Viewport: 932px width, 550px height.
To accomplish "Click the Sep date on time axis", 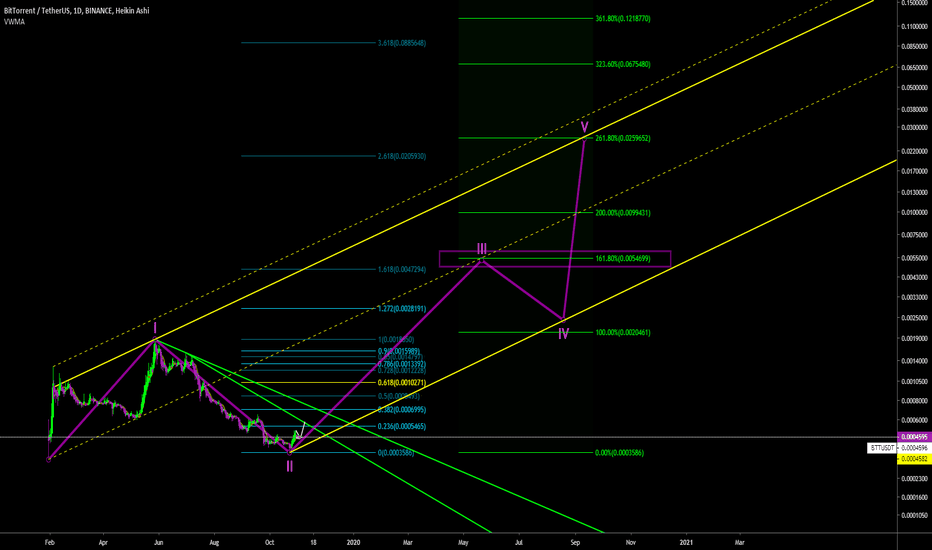I will (x=575, y=542).
